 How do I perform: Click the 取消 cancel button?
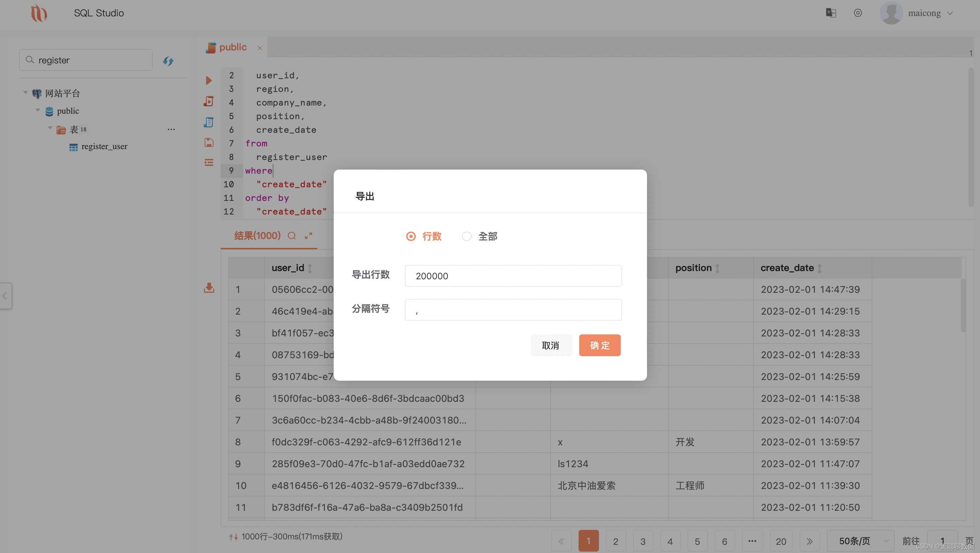[551, 345]
